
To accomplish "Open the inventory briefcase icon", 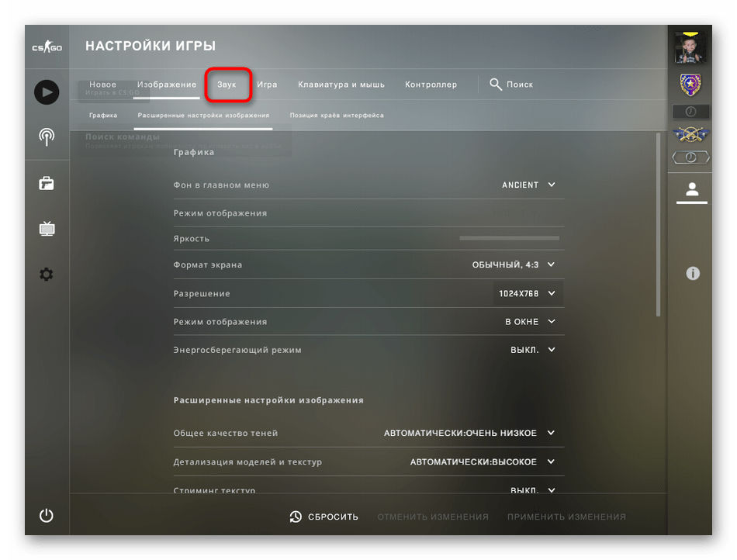I will point(47,184).
